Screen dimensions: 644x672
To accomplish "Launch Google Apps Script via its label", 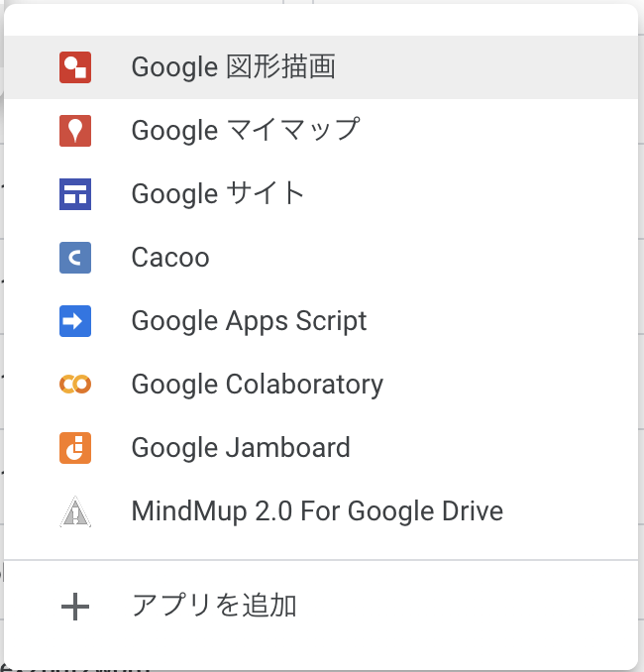I will (x=249, y=321).
